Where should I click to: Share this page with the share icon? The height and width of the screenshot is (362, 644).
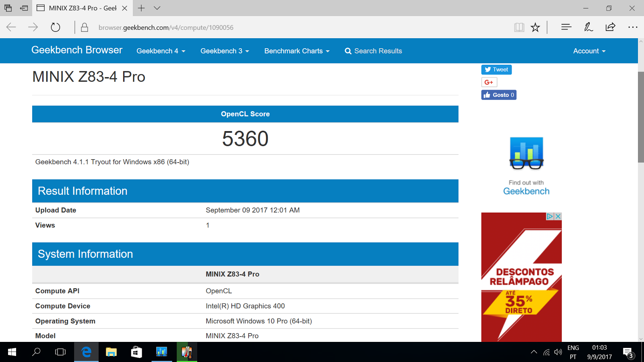[610, 27]
